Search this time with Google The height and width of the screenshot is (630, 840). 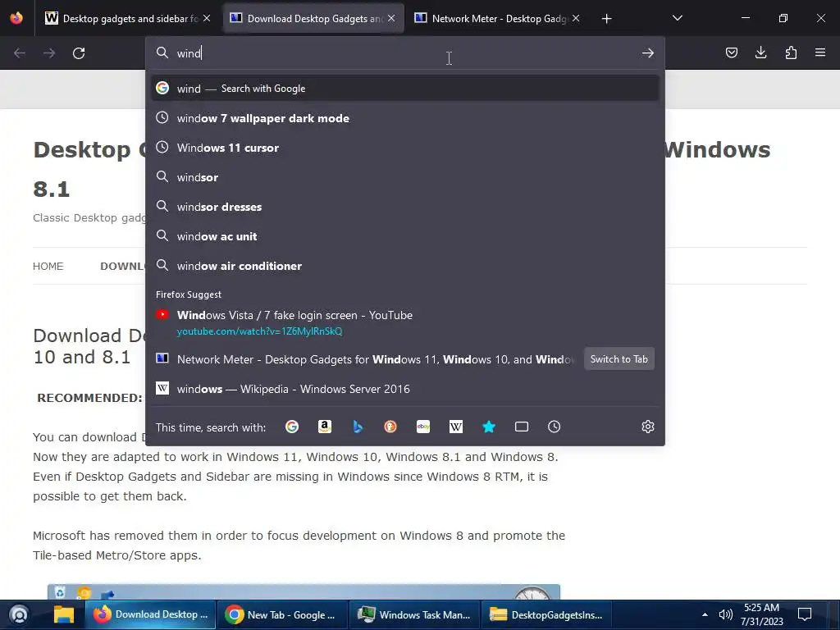[292, 427]
